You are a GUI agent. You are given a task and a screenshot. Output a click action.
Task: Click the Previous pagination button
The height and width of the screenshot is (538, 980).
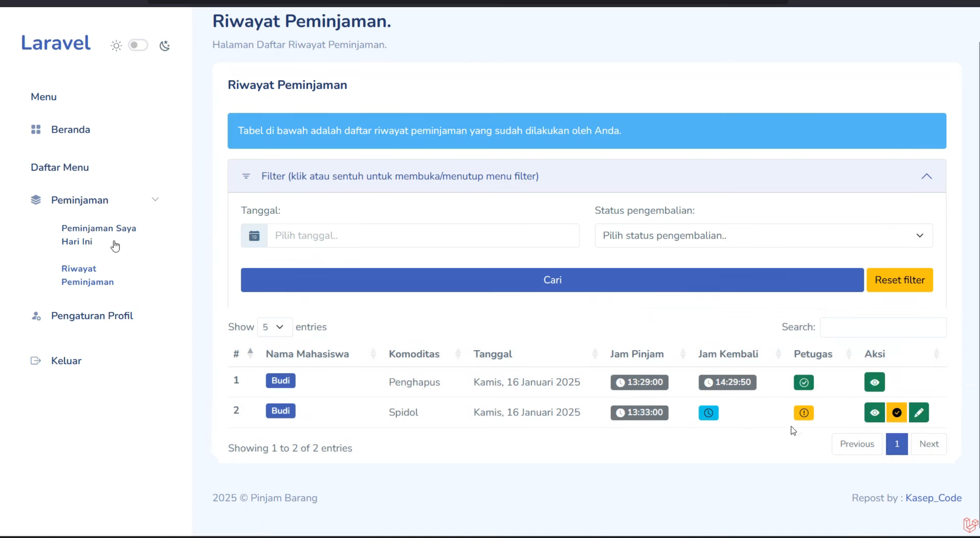click(857, 444)
